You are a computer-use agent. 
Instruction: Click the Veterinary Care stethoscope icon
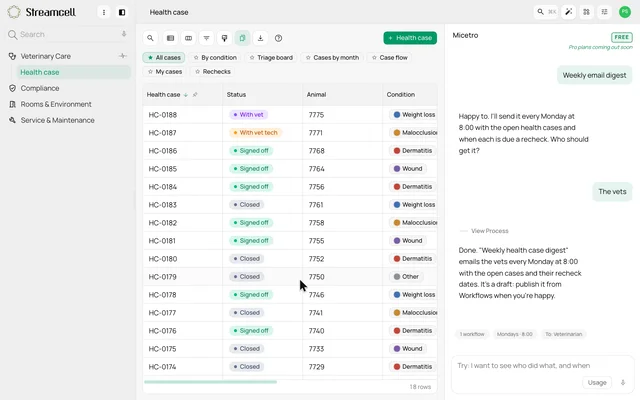[12, 56]
